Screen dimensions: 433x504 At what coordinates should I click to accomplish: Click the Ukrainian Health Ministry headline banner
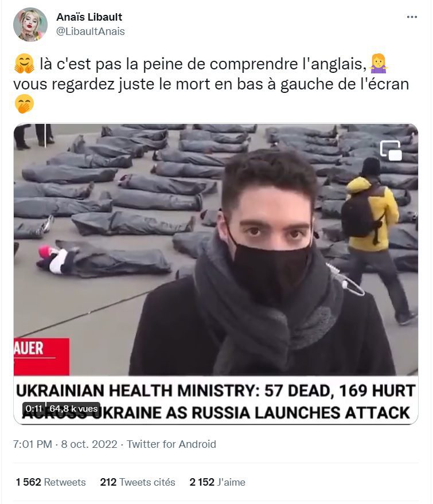pyautogui.click(x=216, y=401)
